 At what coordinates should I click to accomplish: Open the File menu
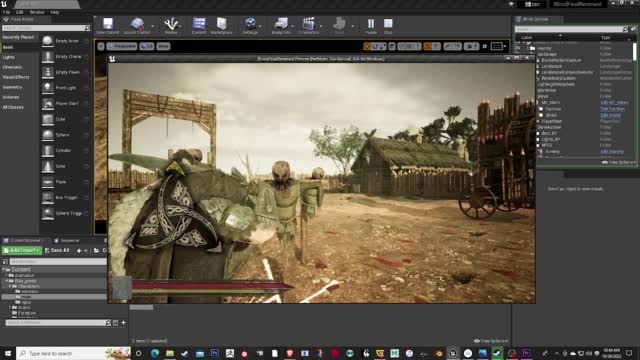pos(6,12)
